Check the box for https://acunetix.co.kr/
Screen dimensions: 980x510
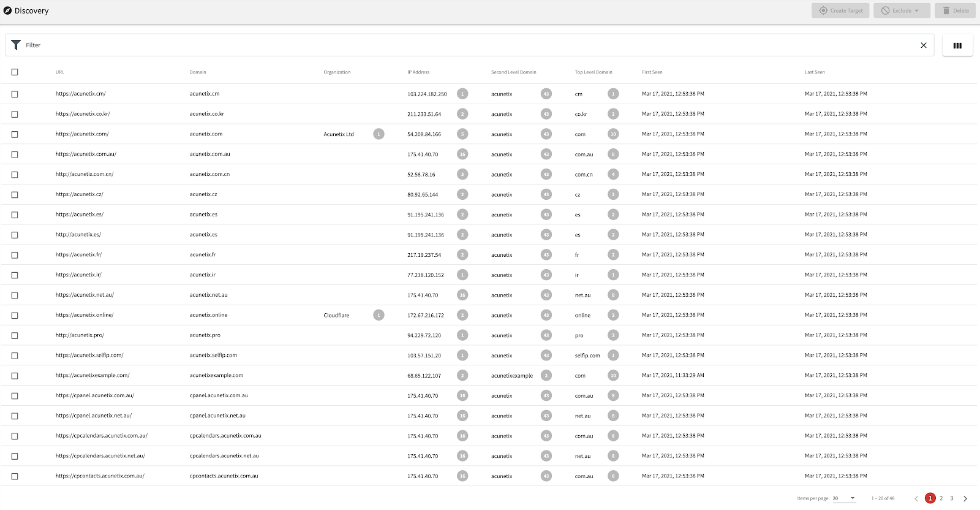coord(15,115)
